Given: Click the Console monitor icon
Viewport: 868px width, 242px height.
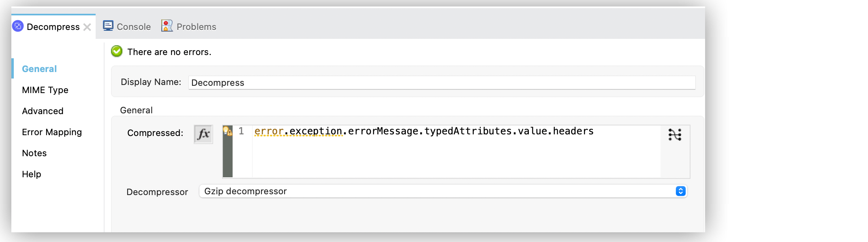Looking at the screenshot, I should (108, 25).
